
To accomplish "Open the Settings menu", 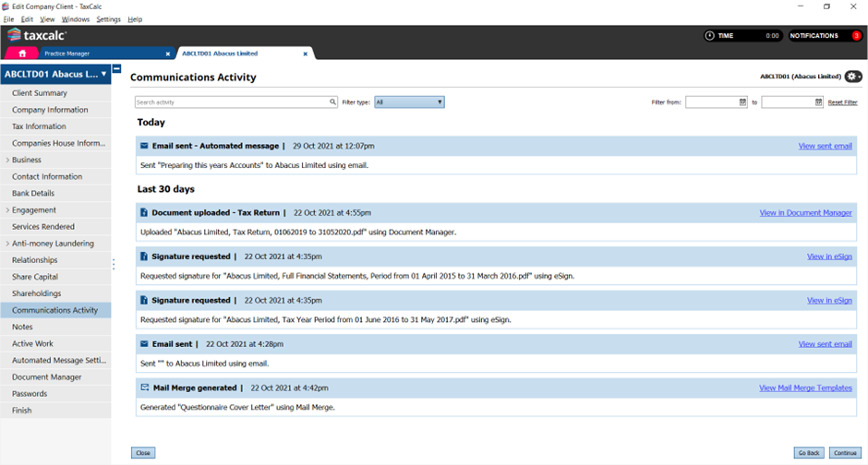I will coord(108,19).
